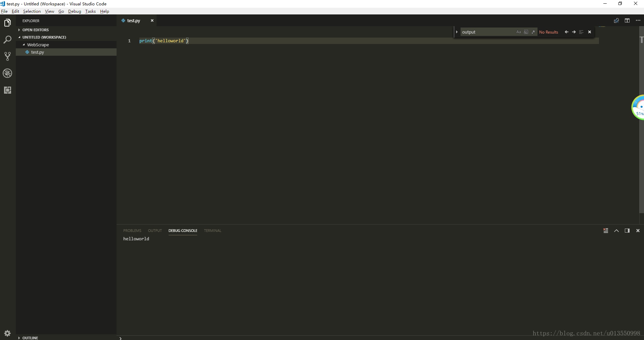Open the Go menu
Viewport: 644px width, 340px height.
(x=61, y=11)
